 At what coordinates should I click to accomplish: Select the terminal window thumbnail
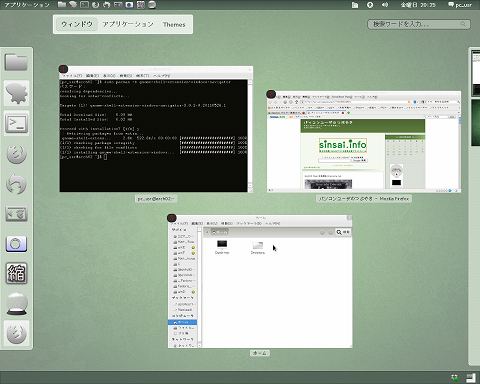[x=156, y=129]
